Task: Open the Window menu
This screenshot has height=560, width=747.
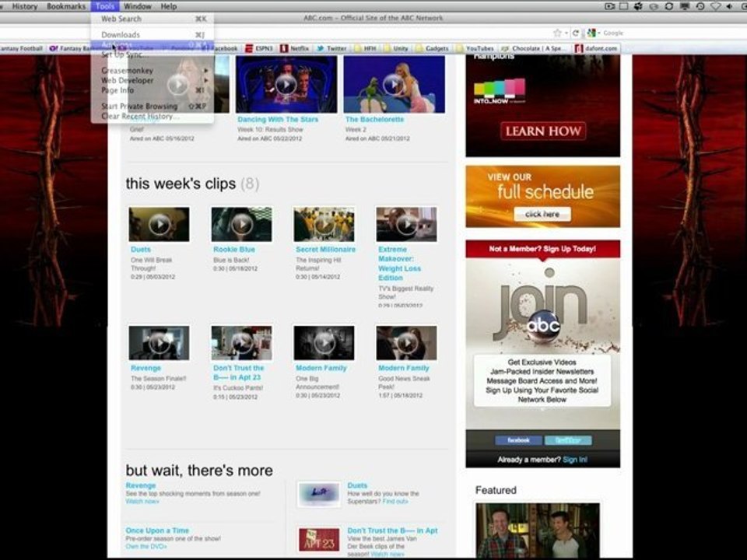Action: pos(137,6)
